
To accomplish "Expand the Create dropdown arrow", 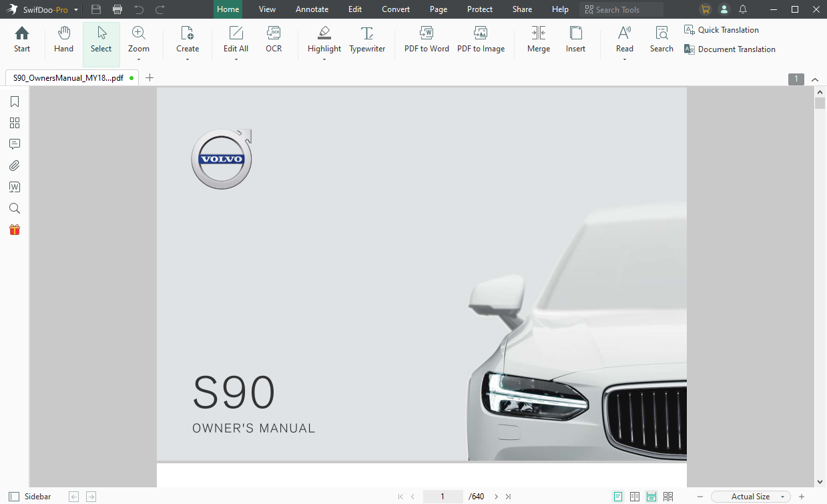I will coord(188,59).
